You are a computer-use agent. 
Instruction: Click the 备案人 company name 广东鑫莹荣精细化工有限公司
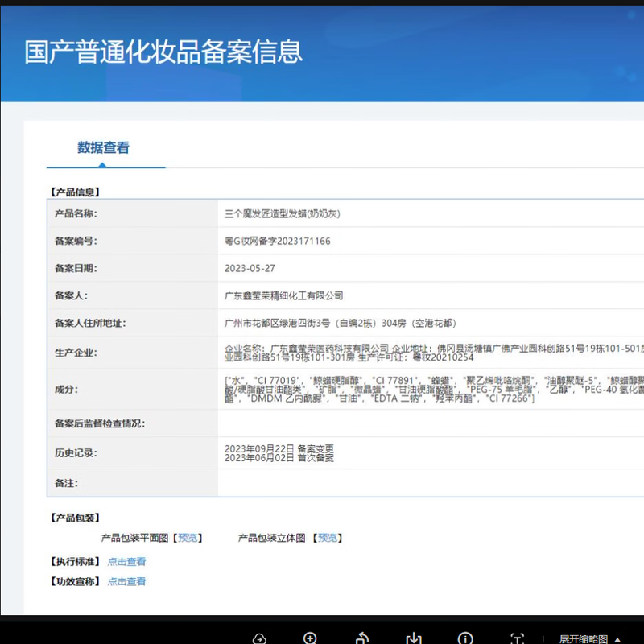coord(283,295)
